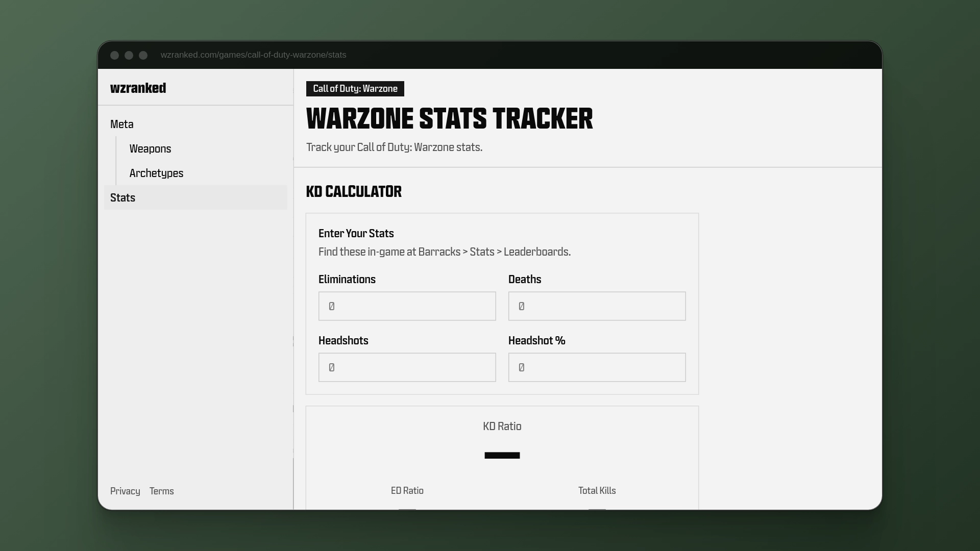This screenshot has width=980, height=551.
Task: Focus the Deaths input field
Action: pos(597,306)
